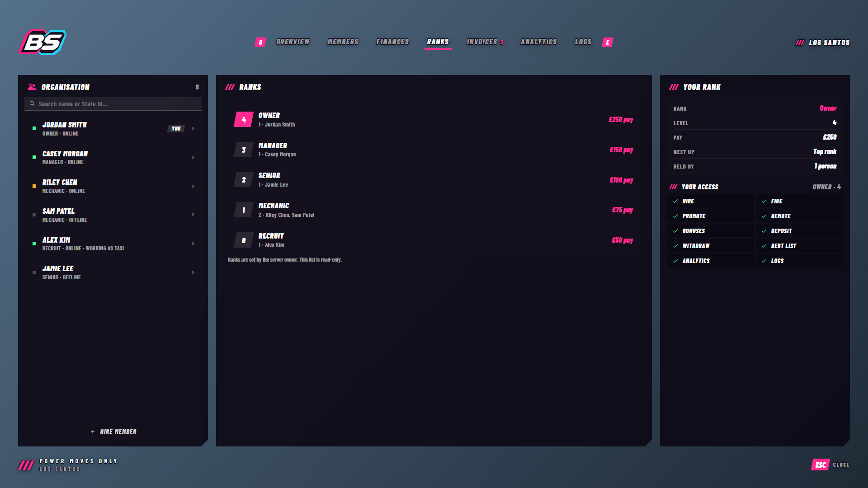Open the Logs tab
Image resolution: width=868 pixels, height=488 pixels.
pyautogui.click(x=583, y=42)
